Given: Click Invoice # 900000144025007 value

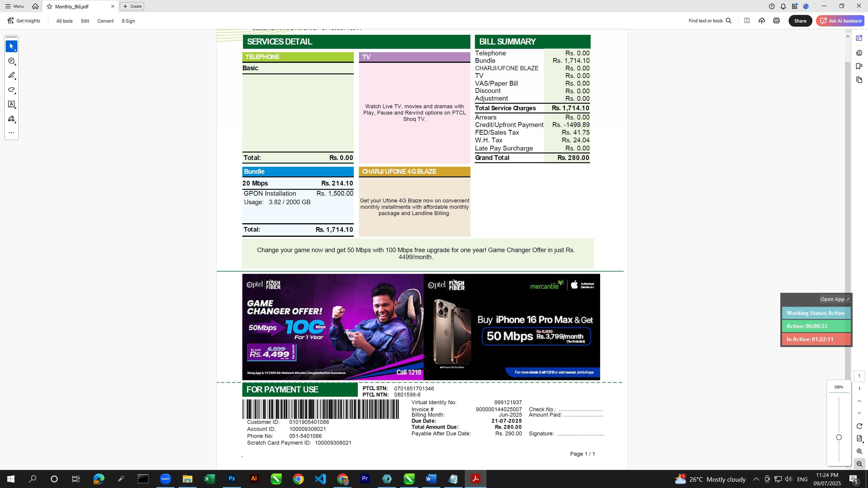Looking at the screenshot, I should (x=499, y=410).
